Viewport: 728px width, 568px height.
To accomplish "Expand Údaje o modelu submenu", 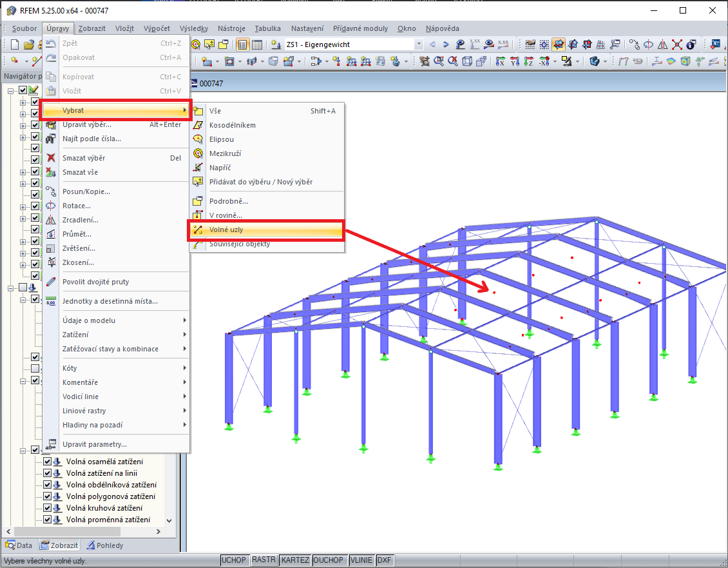I will tap(115, 320).
